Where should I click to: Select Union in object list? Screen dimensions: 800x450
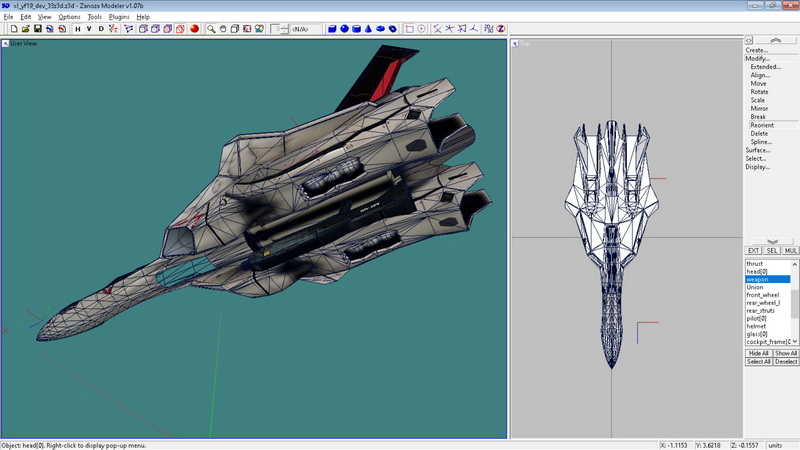tap(767, 287)
